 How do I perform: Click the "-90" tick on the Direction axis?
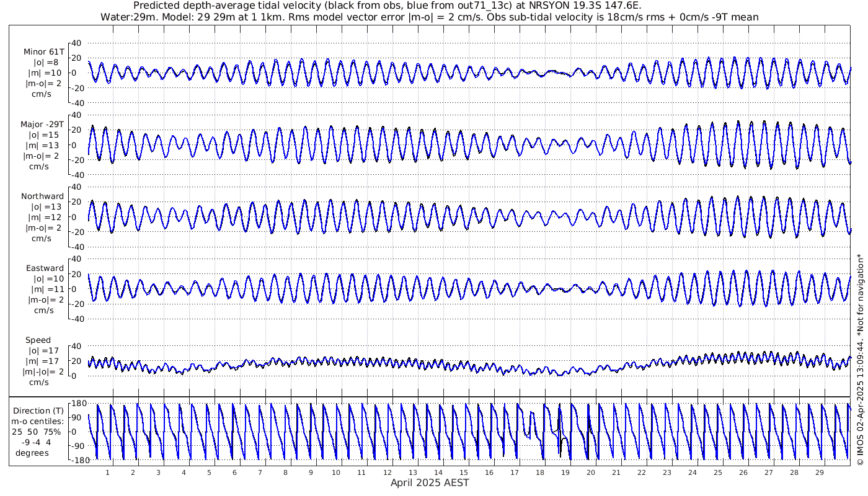78,446
